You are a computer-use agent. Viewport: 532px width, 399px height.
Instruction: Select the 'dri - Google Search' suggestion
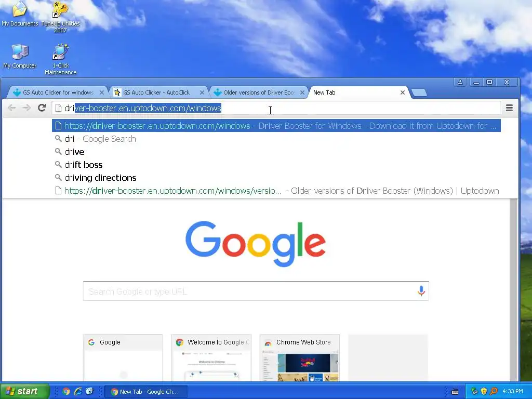click(x=276, y=139)
